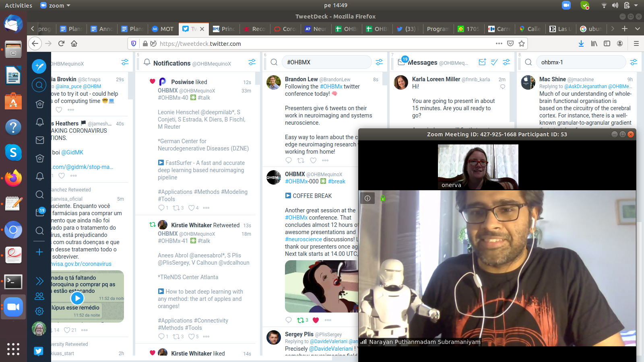Expand the TweetDeck sidebar with double chevron
The height and width of the screenshot is (362, 644).
coord(39,281)
